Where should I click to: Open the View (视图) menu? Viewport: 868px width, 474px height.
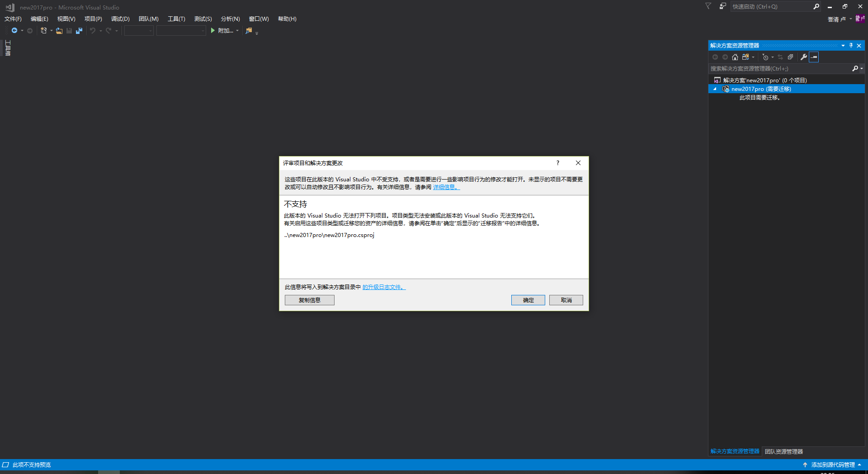point(66,19)
